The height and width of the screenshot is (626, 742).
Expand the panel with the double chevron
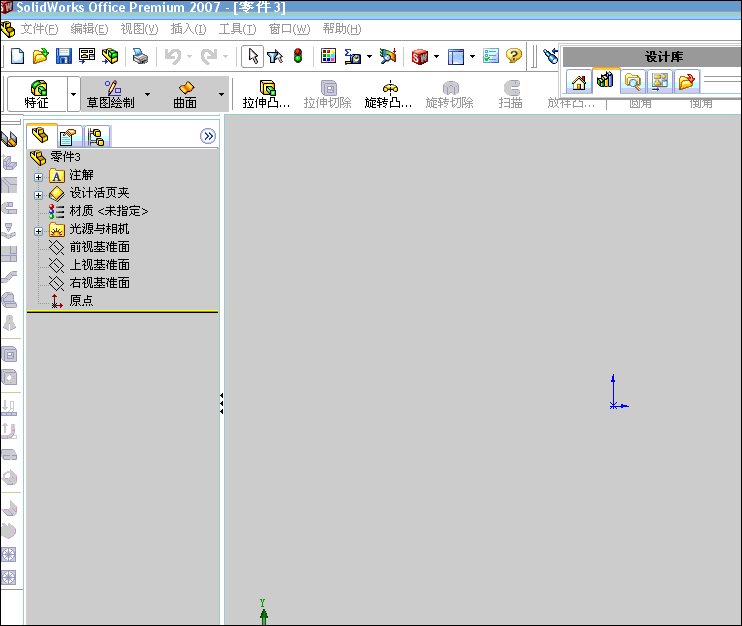[208, 136]
